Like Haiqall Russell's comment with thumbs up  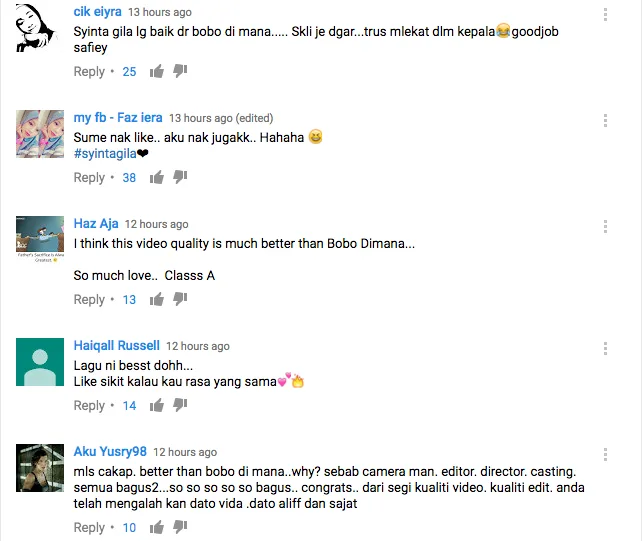(x=157, y=405)
